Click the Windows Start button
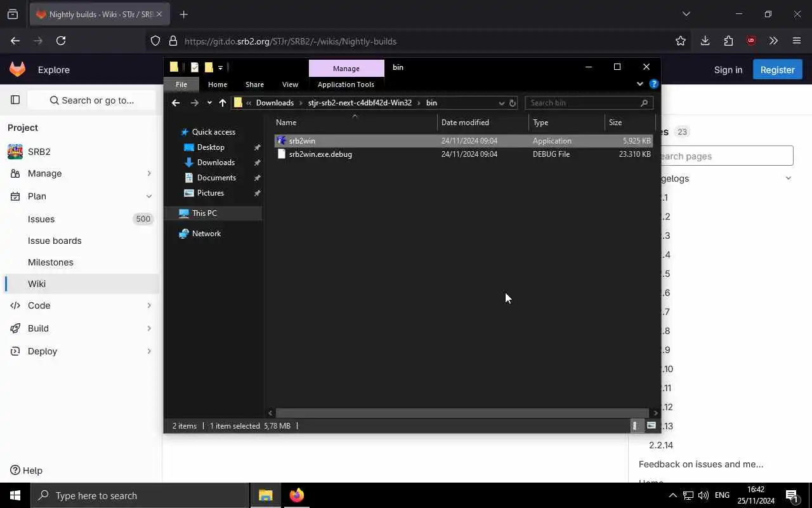Screen dimensions: 812x508 [x=15, y=495]
